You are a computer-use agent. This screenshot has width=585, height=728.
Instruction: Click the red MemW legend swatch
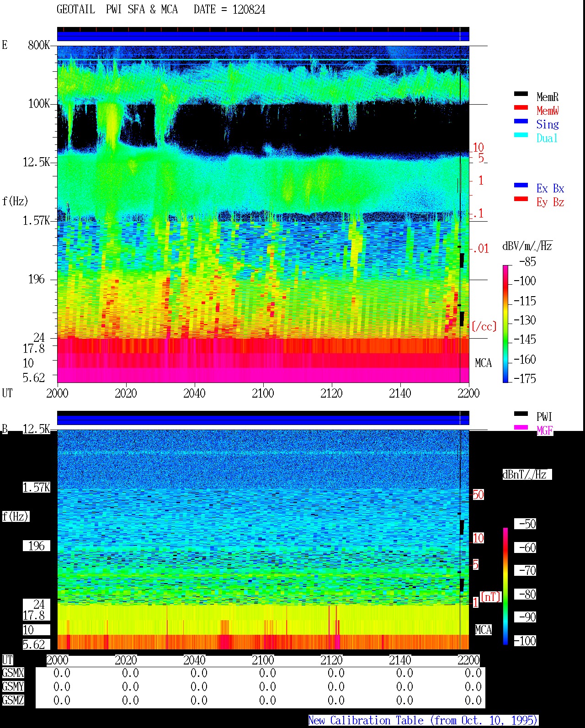click(521, 107)
